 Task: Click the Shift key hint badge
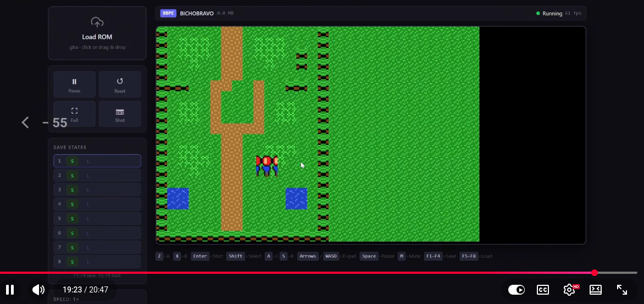click(236, 256)
